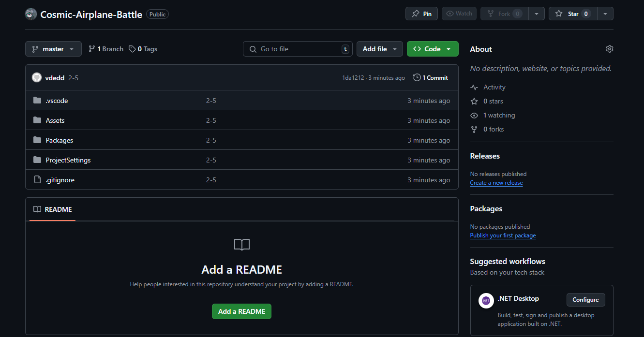Open the .vscode folder

[x=57, y=101]
